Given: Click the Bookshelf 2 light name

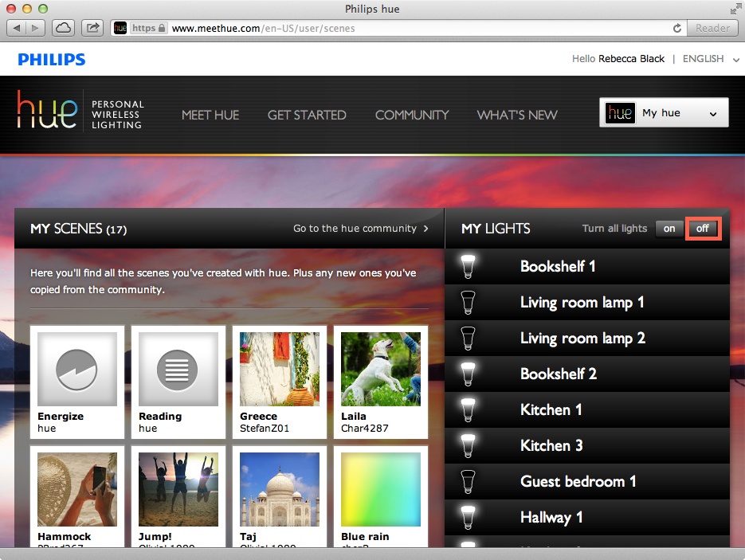Looking at the screenshot, I should coord(559,374).
